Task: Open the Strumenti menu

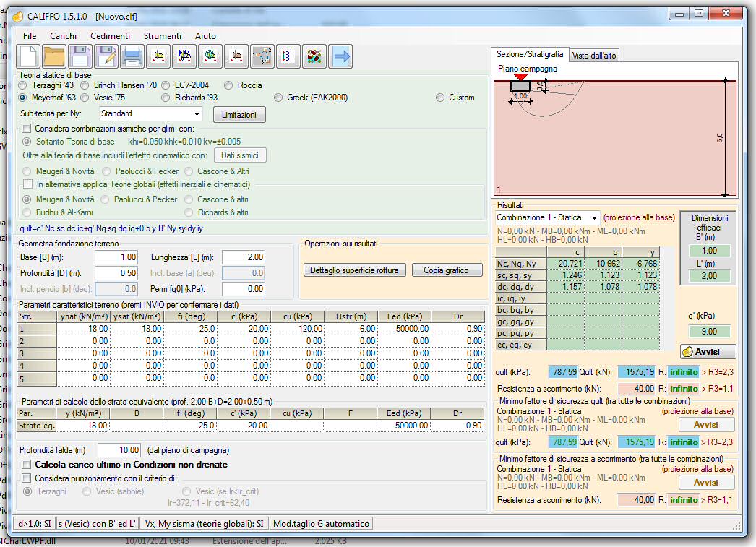Action: [x=163, y=35]
